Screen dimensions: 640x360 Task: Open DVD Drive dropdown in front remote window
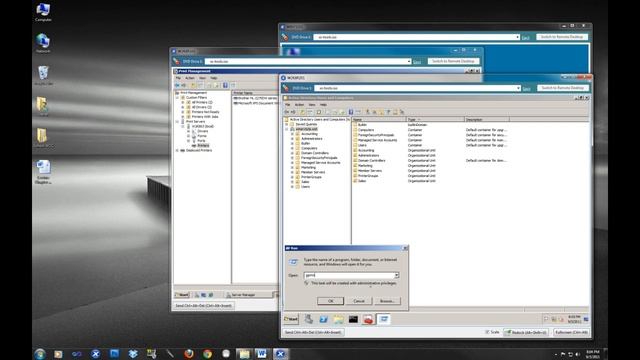518,88
